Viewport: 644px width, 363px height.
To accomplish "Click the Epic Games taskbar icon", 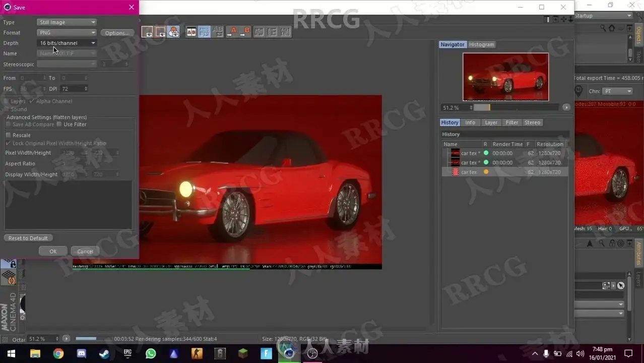I will pyautogui.click(x=127, y=353).
